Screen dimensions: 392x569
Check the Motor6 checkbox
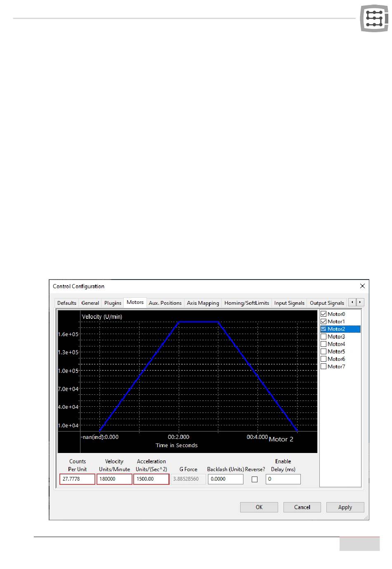coord(324,359)
